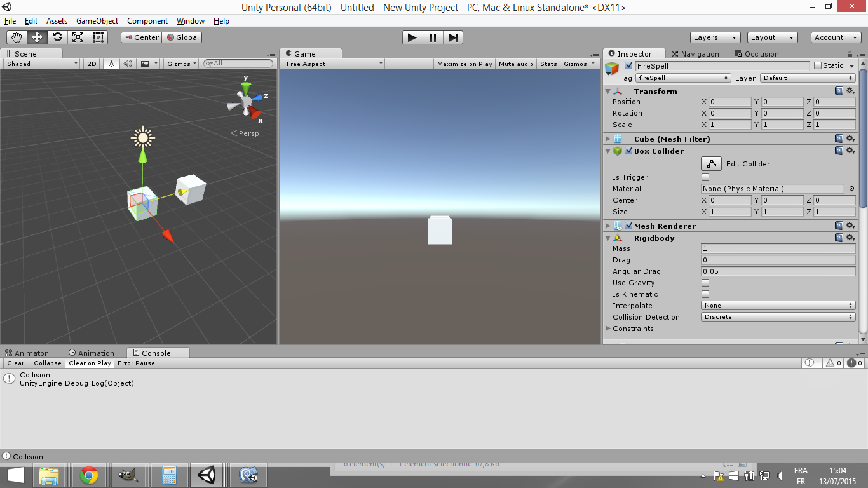
Task: Open the Assets menu
Action: click(57, 21)
